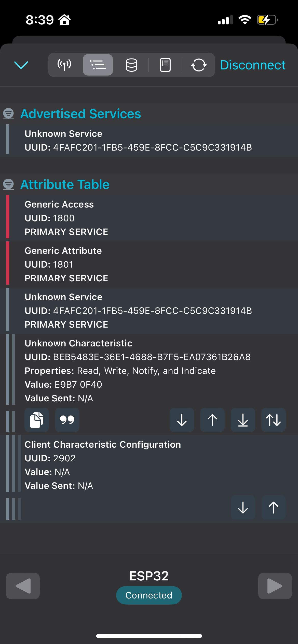Screen dimensions: 298x644
Task: Select the attribute table view icon
Action: coord(98,65)
